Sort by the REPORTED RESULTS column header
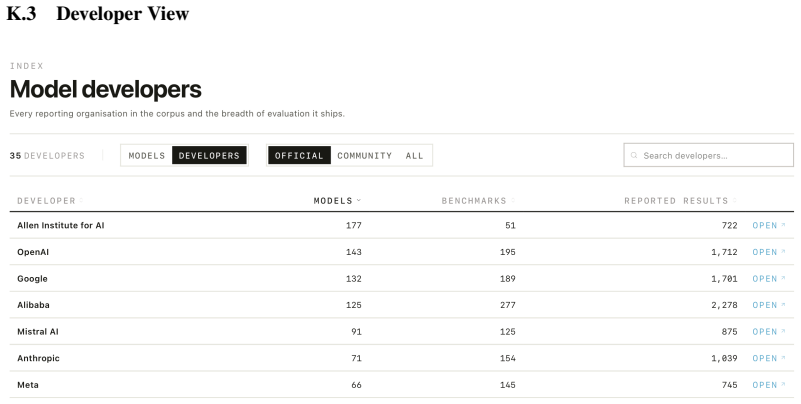The image size is (801, 404). [x=680, y=201]
